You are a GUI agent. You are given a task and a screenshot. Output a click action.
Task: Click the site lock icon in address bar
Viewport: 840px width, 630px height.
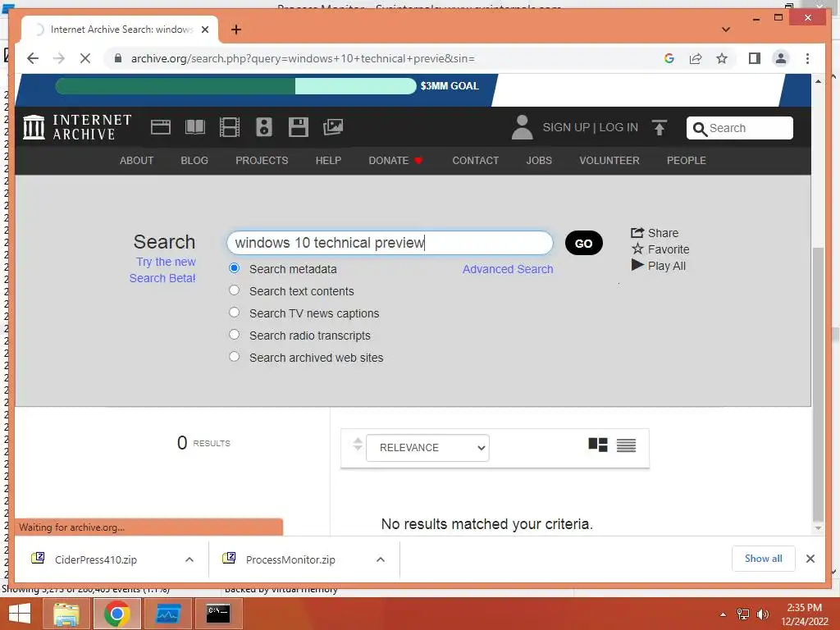pos(118,58)
